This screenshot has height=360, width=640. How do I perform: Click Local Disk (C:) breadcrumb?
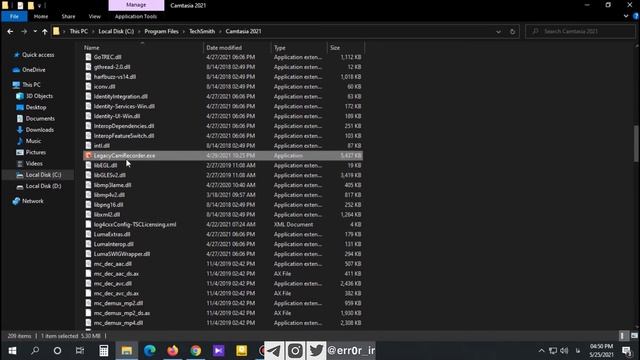(116, 31)
